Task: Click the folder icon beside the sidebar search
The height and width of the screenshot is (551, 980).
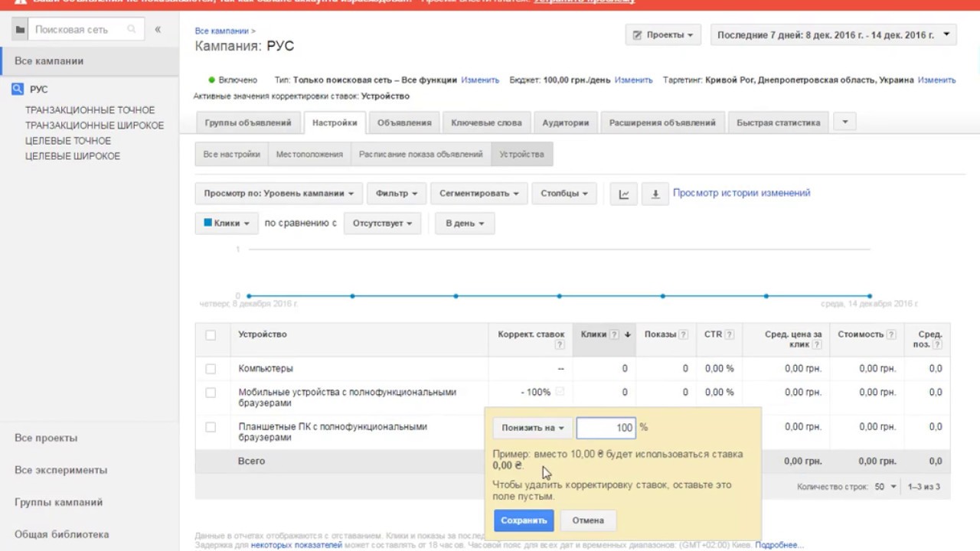Action: [20, 30]
